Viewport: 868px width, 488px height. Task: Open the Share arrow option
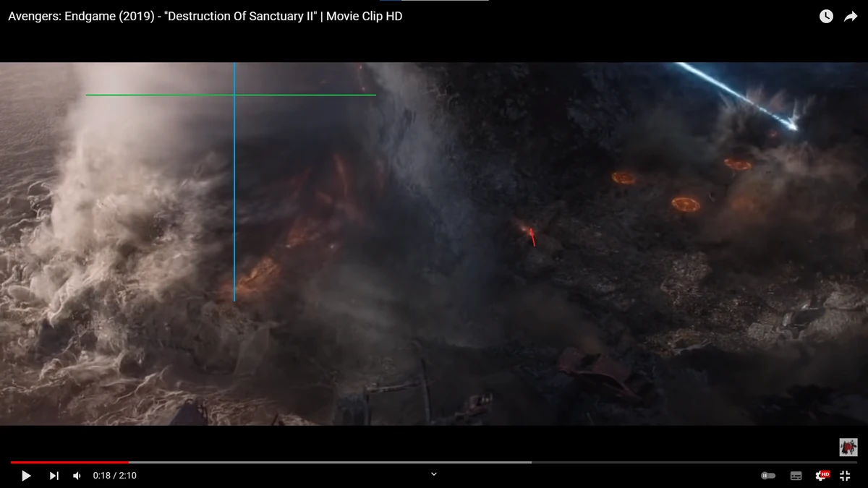(x=851, y=16)
